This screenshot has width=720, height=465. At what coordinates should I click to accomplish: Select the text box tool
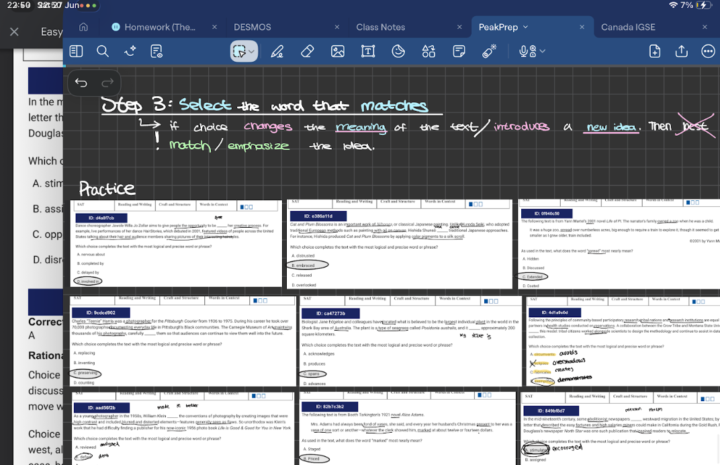(x=368, y=51)
